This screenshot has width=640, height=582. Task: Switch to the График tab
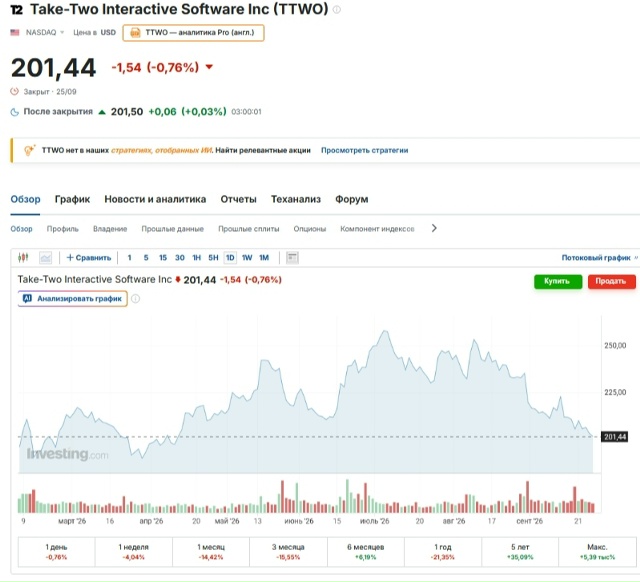(72, 199)
